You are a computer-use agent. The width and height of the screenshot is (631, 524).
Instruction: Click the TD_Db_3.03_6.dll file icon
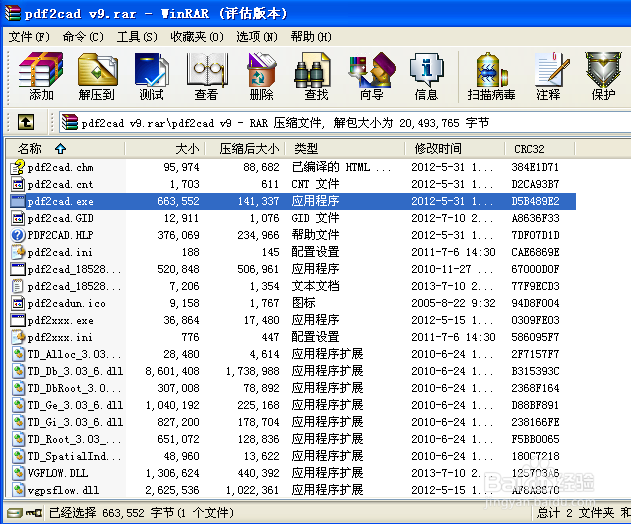coord(18,371)
